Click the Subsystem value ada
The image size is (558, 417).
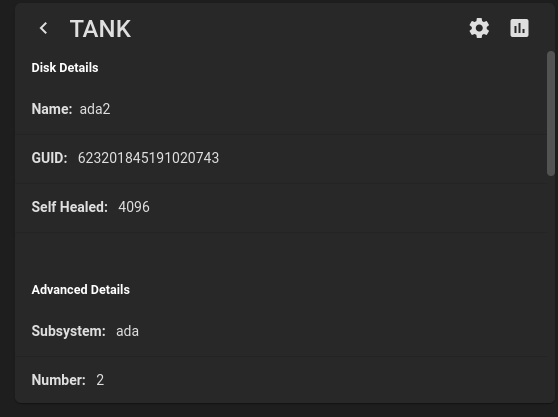[x=127, y=331]
